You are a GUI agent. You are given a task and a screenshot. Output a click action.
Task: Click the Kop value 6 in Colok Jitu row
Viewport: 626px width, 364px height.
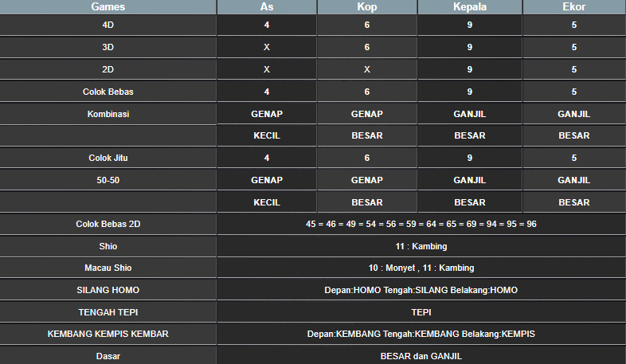367,158
